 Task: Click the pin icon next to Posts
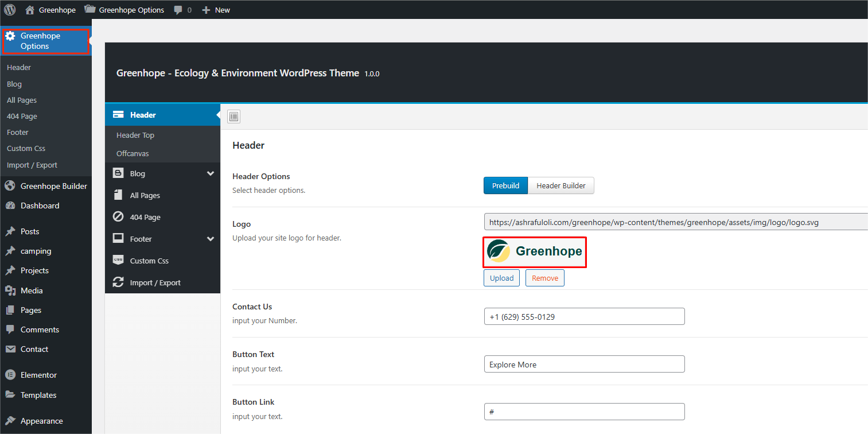10,231
